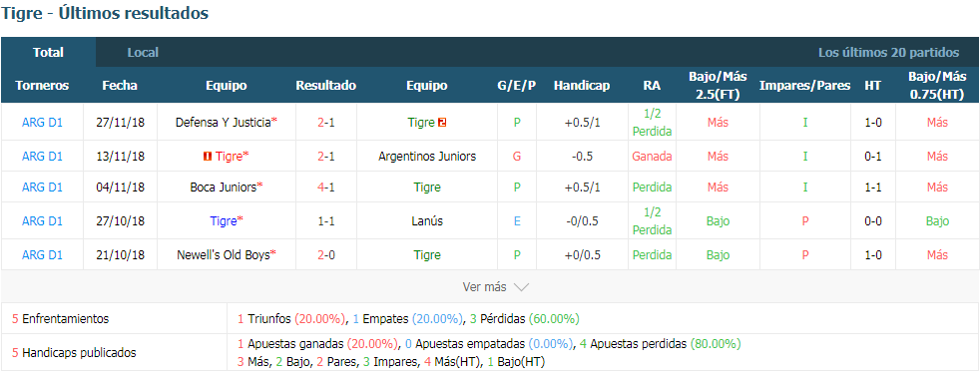Click blue Tigre home team on 27/10/18
The height and width of the screenshot is (379, 980).
pyautogui.click(x=224, y=221)
